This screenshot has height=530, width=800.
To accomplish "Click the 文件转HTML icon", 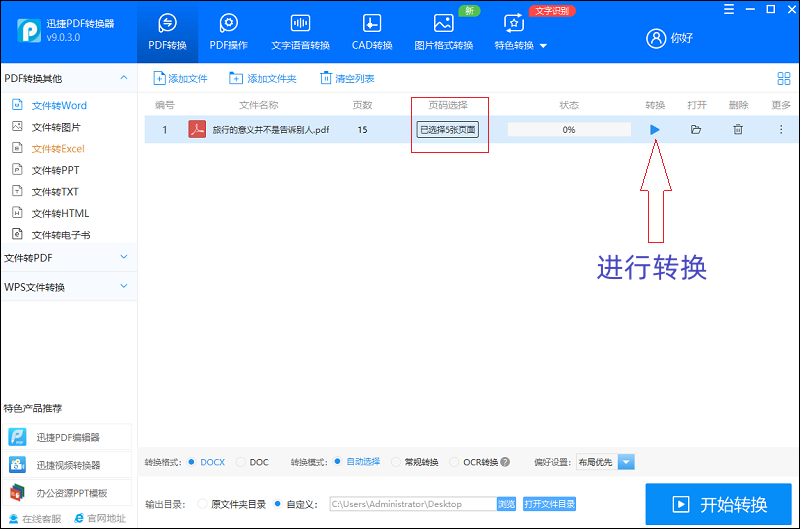I will 17,212.
